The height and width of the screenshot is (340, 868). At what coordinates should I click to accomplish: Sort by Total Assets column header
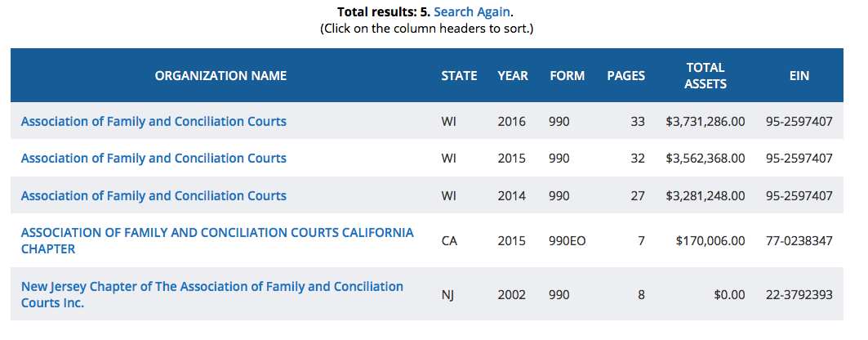click(706, 75)
